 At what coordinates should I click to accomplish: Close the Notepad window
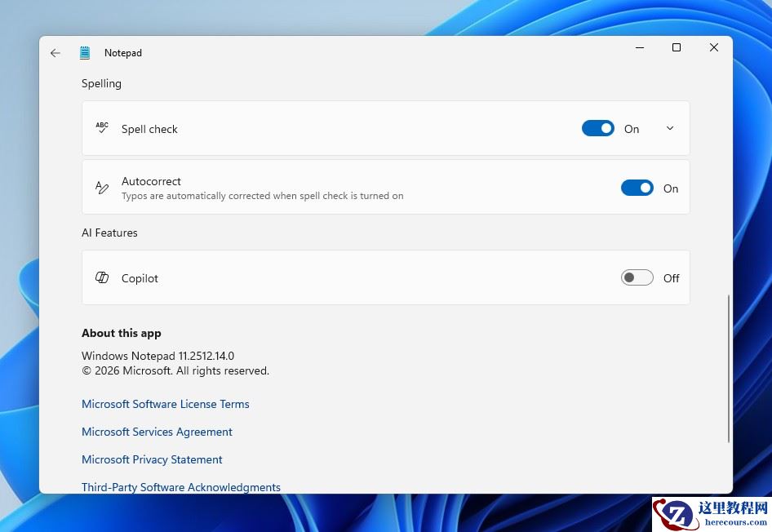(714, 48)
